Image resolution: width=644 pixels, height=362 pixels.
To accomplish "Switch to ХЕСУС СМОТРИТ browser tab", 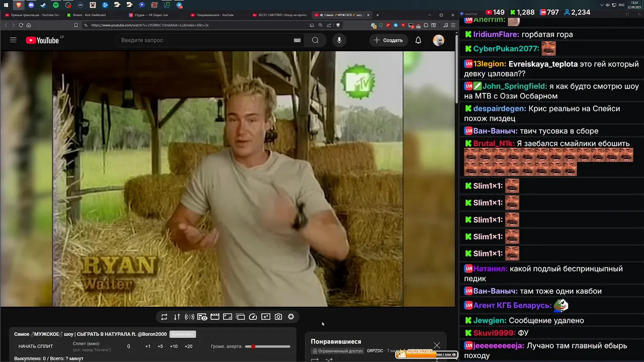I will click(x=280, y=15).
